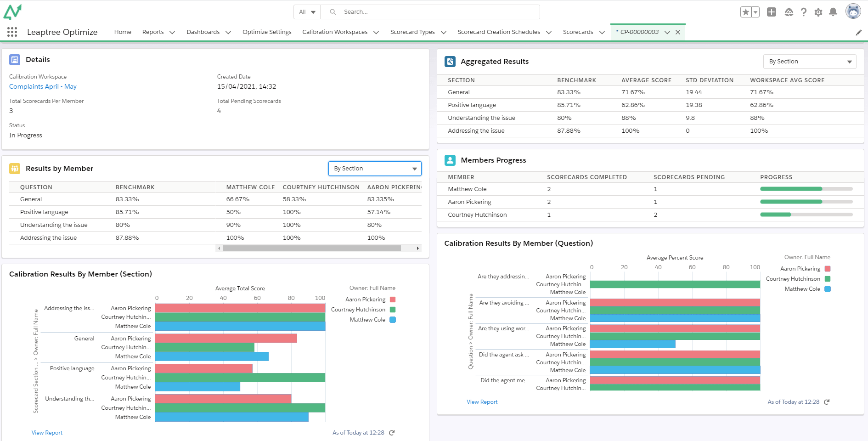Refresh the Section chart with refresh icon
The height and width of the screenshot is (441, 868).
(392, 433)
